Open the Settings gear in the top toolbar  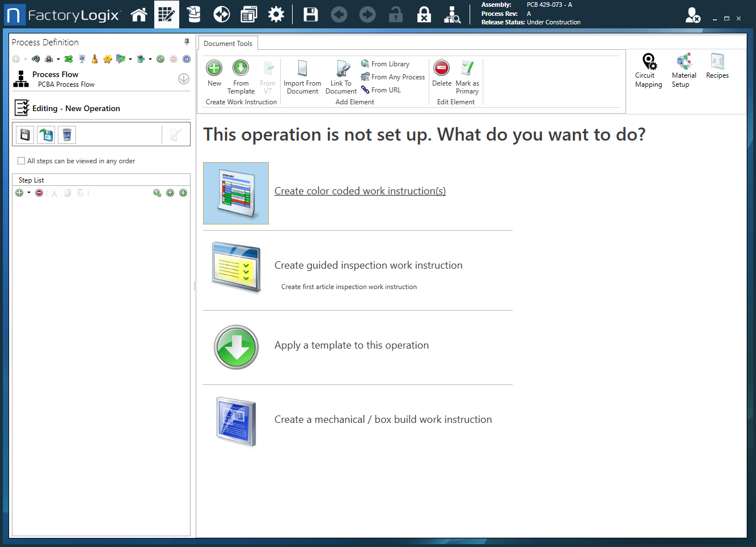(x=276, y=14)
